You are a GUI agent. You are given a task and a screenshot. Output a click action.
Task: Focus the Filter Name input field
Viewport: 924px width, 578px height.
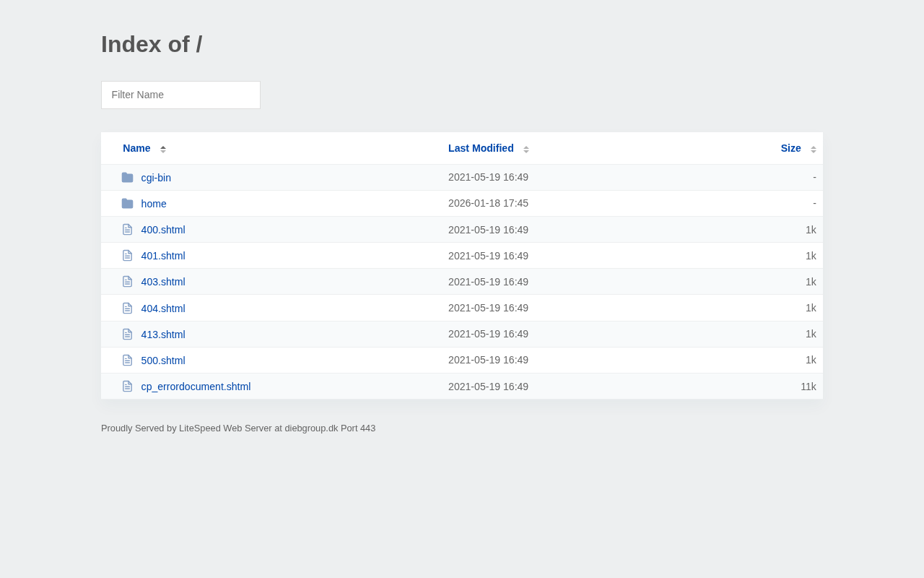click(180, 95)
